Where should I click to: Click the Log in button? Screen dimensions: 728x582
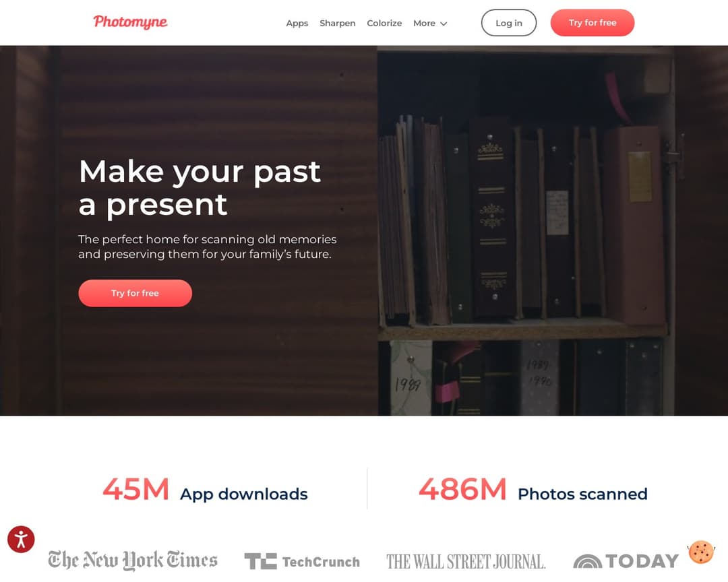point(509,23)
